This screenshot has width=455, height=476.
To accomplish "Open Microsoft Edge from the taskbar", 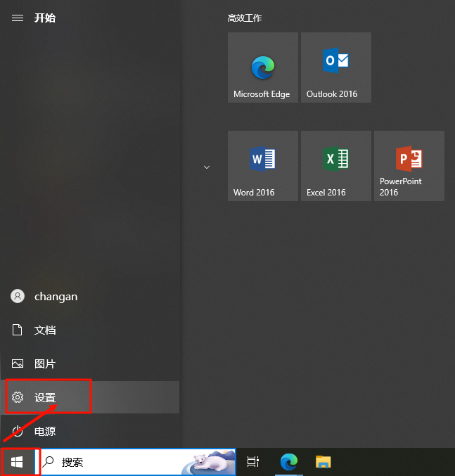I will pos(288,462).
